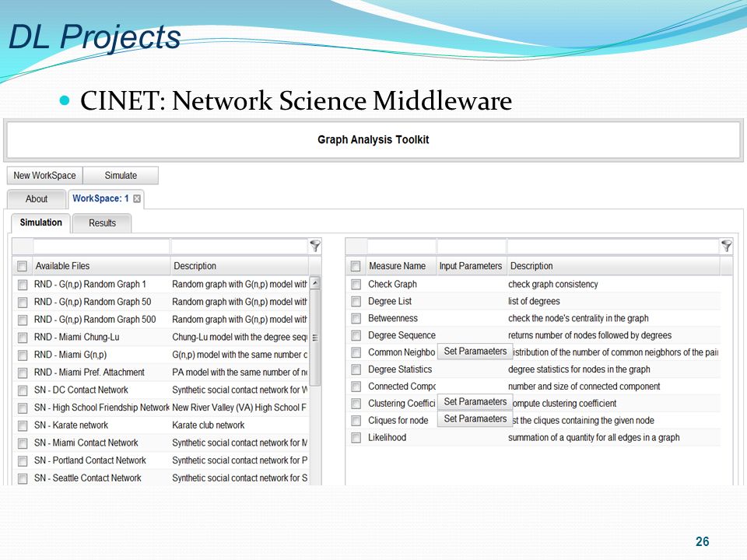Click 'Karate club network' description

[209, 425]
